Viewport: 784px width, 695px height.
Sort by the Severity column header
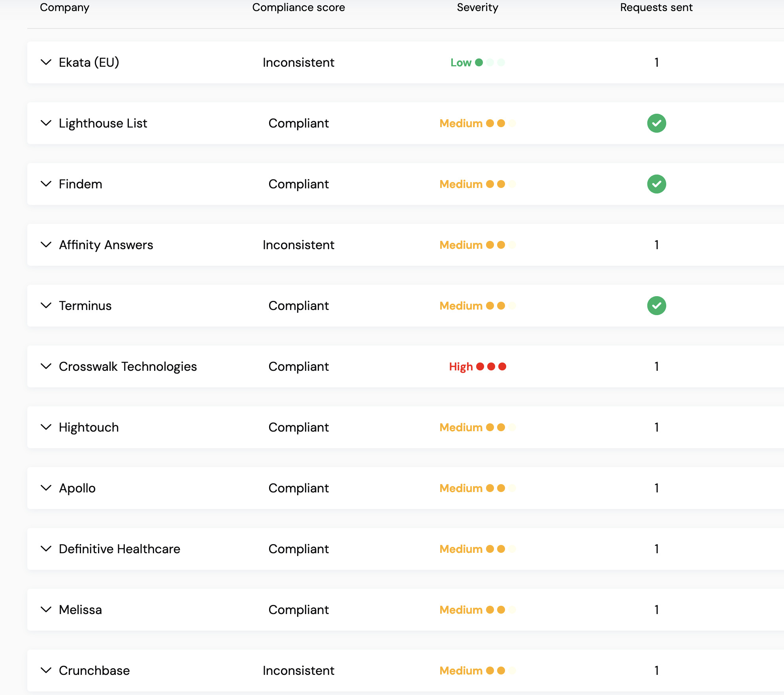click(477, 8)
